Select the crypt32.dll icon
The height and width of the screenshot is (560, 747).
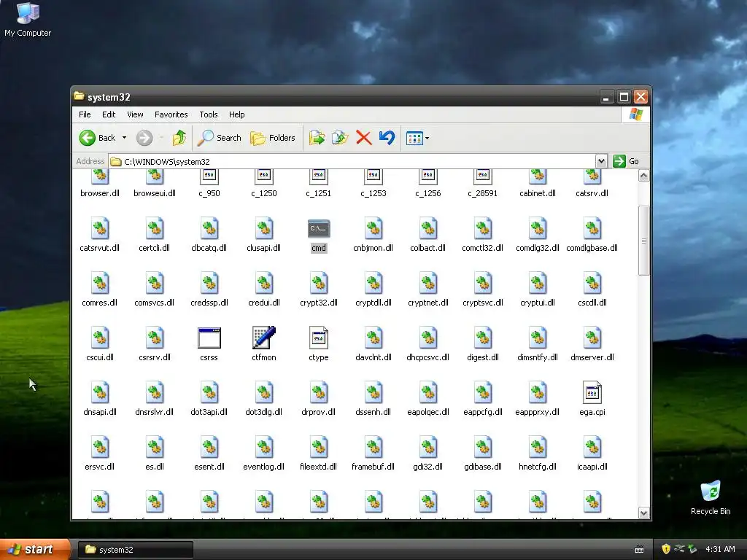319,284
